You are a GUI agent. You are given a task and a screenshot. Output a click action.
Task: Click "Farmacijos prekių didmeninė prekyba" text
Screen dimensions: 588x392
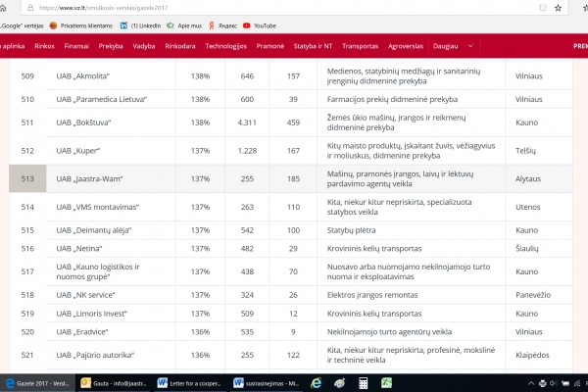point(392,99)
